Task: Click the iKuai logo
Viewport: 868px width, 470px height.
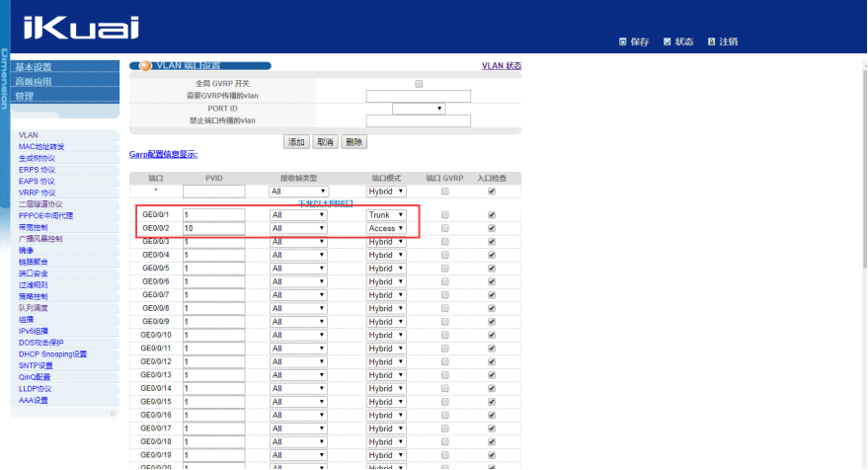Action: coord(81,28)
